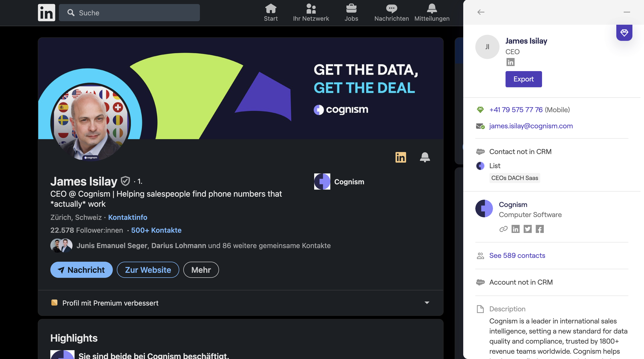
Task: Click the orange Premium square icon
Action: pos(54,303)
